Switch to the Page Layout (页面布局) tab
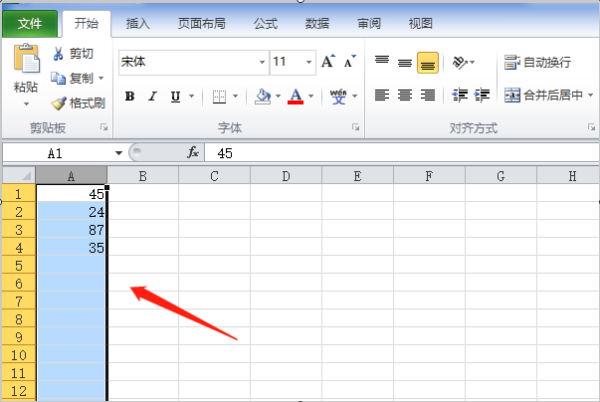600x402 pixels. tap(202, 24)
